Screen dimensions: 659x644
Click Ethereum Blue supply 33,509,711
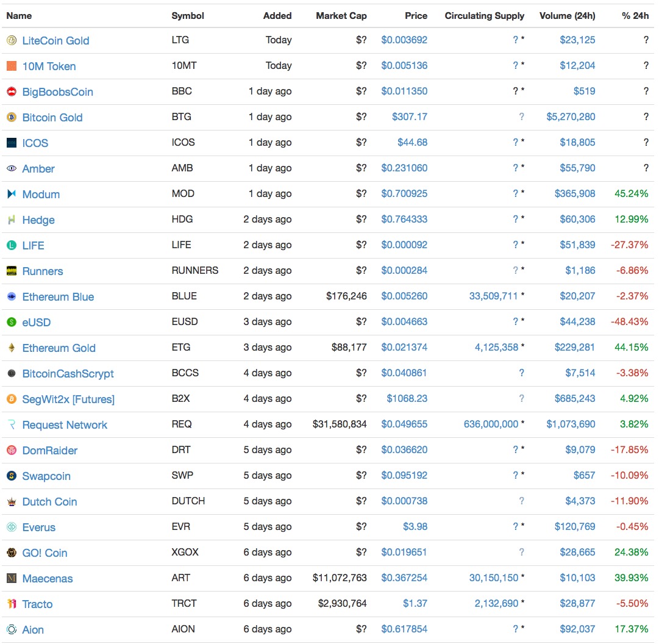tap(493, 296)
